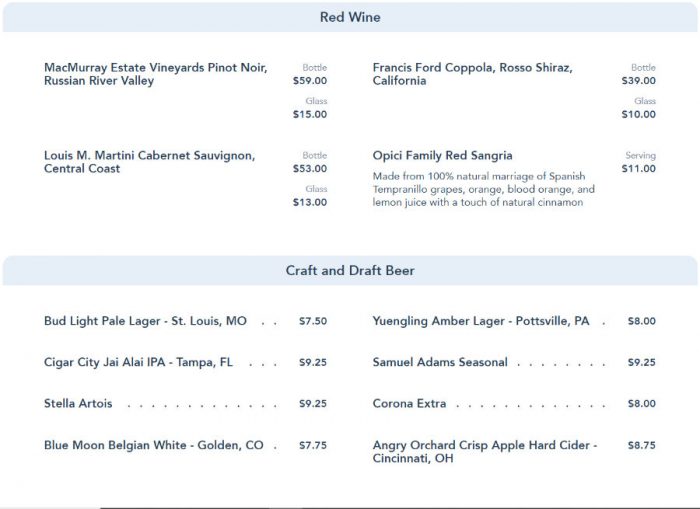
Task: Read the Sangria description text
Action: pyautogui.click(x=483, y=189)
